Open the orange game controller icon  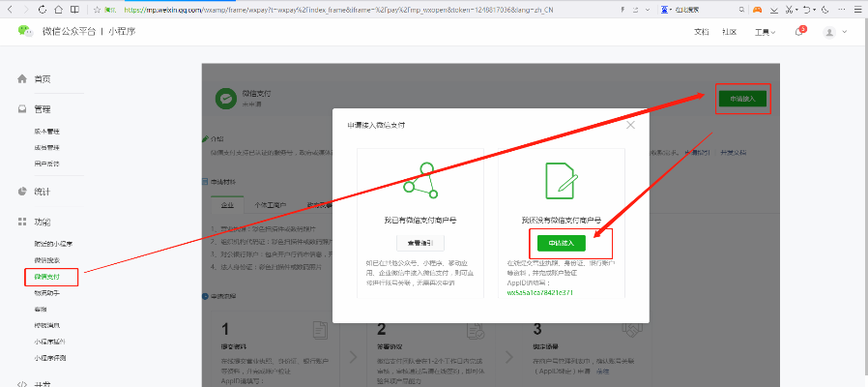[x=757, y=10]
